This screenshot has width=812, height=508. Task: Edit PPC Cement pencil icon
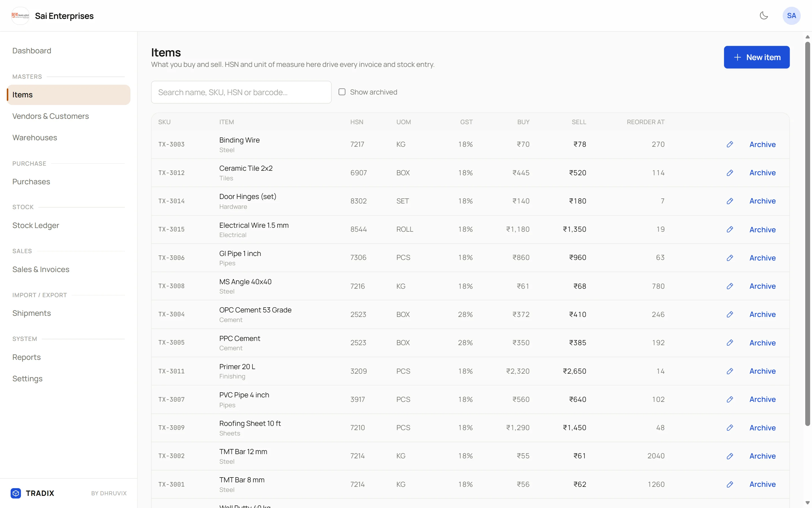(x=730, y=343)
